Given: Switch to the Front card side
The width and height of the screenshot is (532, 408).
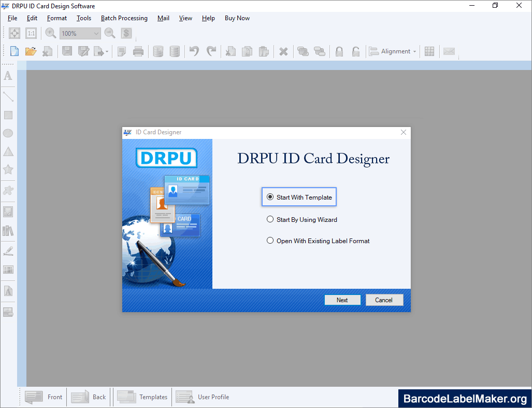Looking at the screenshot, I should 44,397.
